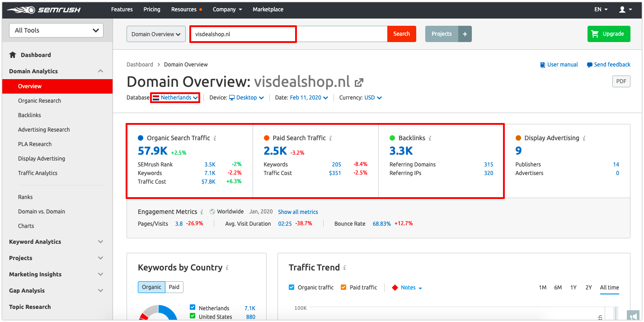Switch to the Paid keywords tab
The height and width of the screenshot is (322, 644).
point(174,287)
